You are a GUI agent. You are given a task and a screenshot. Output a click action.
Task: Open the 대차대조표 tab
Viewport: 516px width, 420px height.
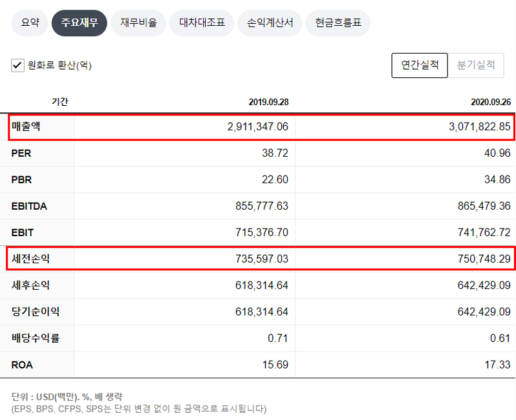point(202,23)
